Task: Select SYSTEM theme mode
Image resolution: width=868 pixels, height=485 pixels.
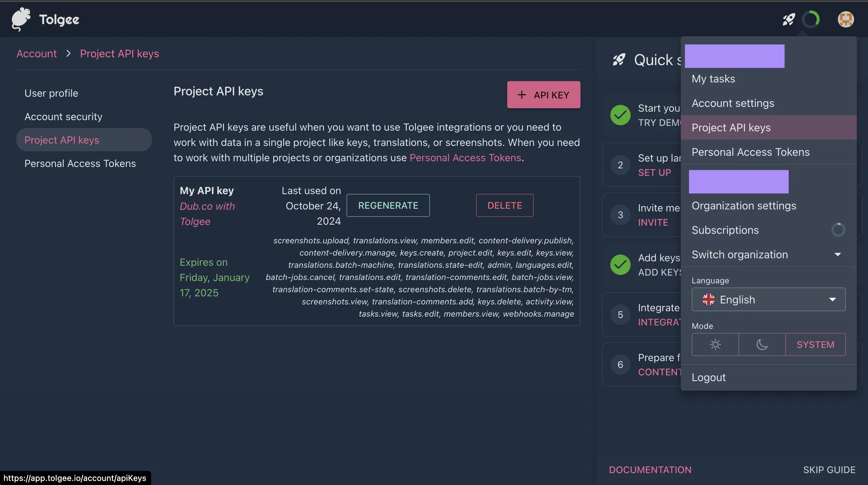Action: tap(815, 344)
